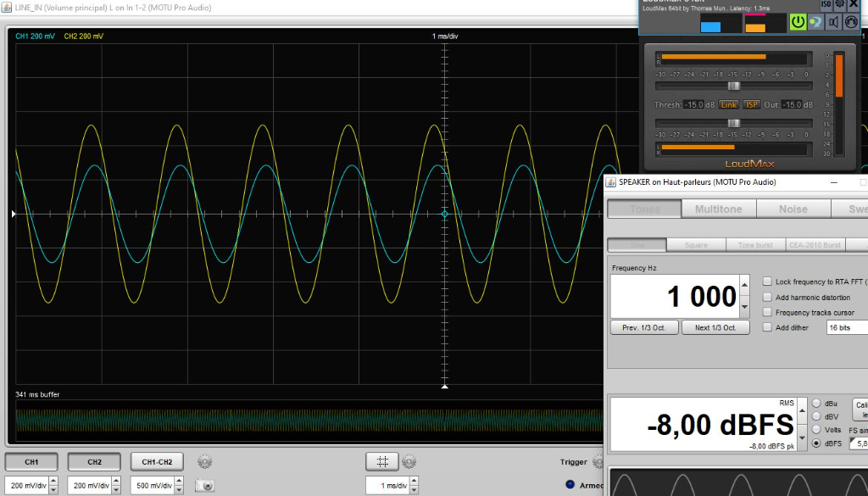The height and width of the screenshot is (496, 868).
Task: Switch to the Multitone generator tab
Action: tap(718, 209)
